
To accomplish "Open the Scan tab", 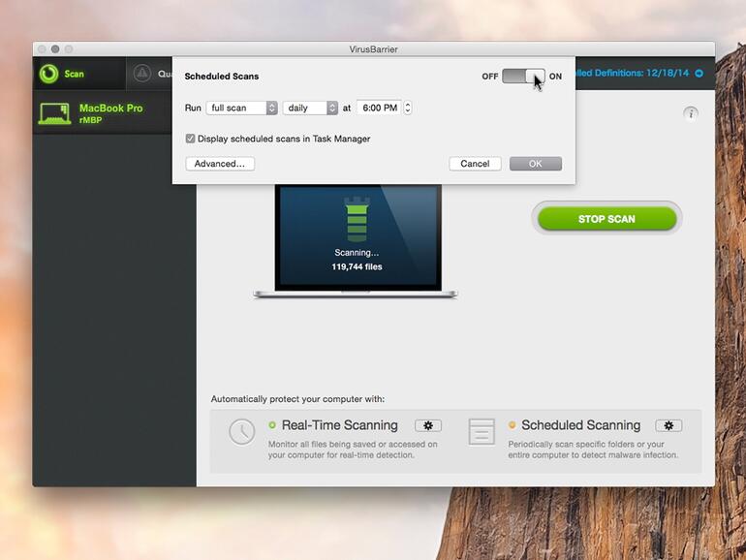I will click(x=79, y=74).
